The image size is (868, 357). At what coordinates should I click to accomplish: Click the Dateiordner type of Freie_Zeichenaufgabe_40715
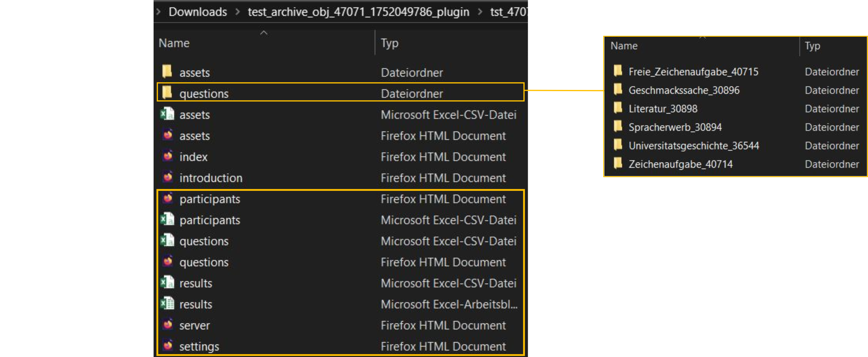pos(832,72)
